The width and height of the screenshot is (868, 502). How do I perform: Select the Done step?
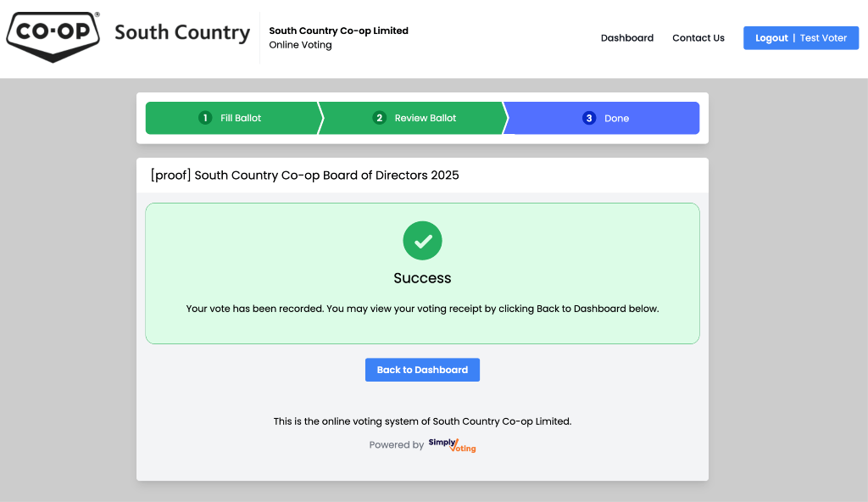tap(616, 118)
